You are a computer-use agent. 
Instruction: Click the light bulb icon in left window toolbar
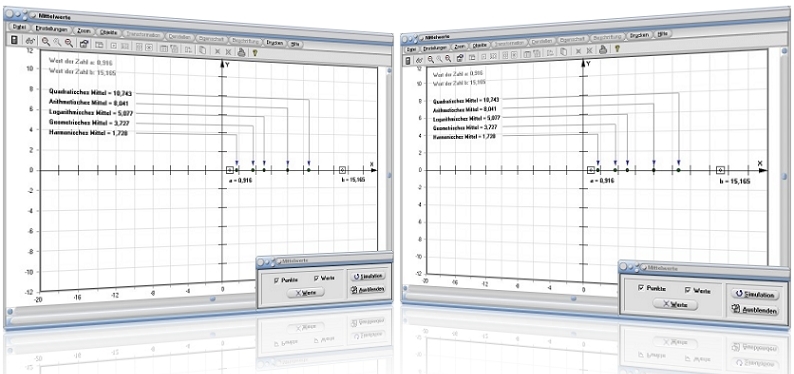(255, 52)
